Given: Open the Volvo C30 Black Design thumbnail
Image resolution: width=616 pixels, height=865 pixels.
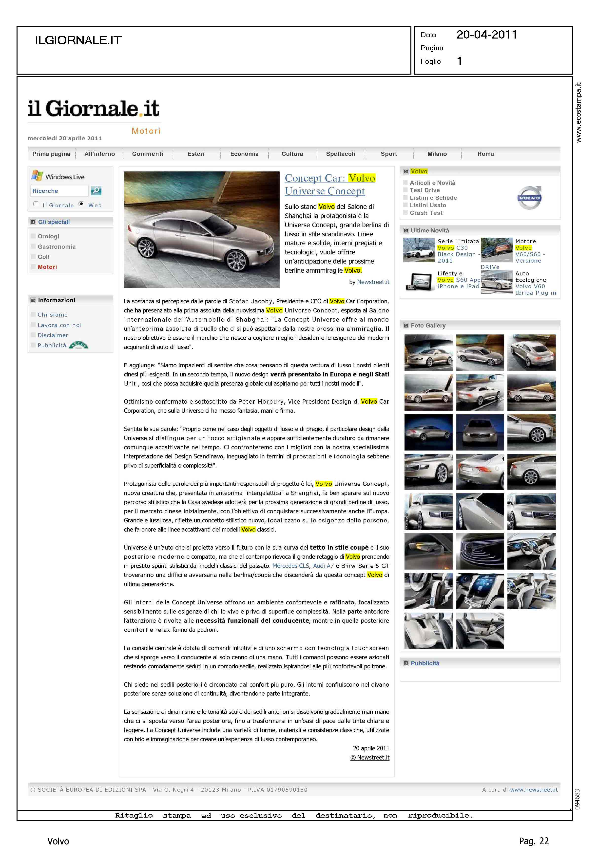Looking at the screenshot, I should click(419, 250).
